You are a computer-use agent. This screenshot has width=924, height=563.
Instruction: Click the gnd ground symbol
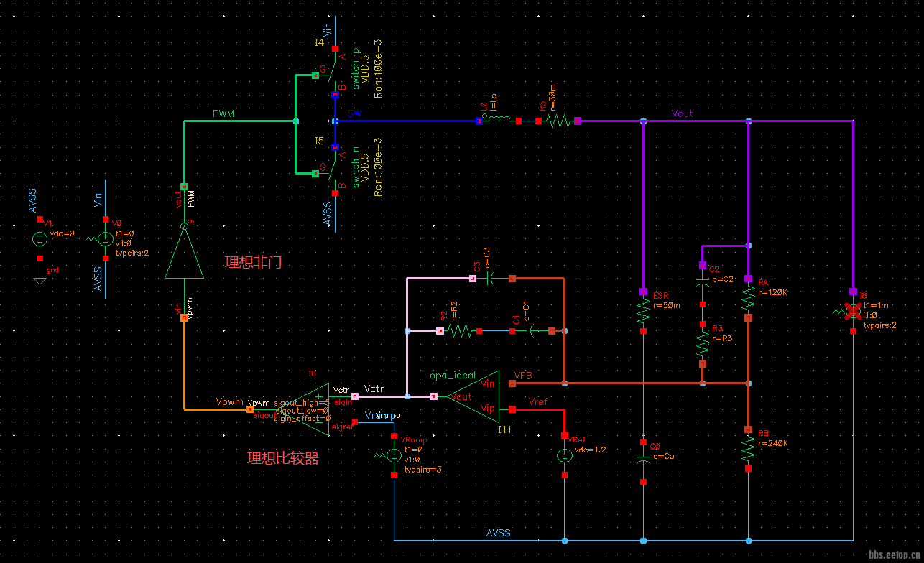pos(40,279)
